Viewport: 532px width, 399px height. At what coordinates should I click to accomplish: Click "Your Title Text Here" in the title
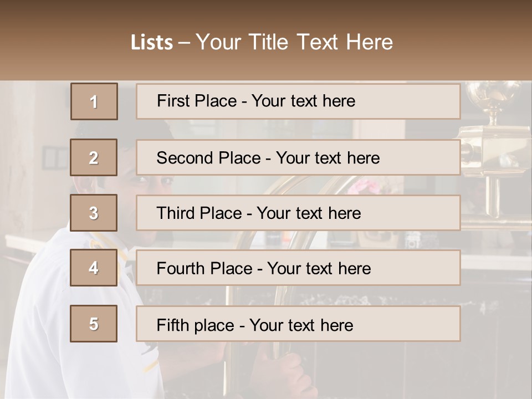pos(294,42)
